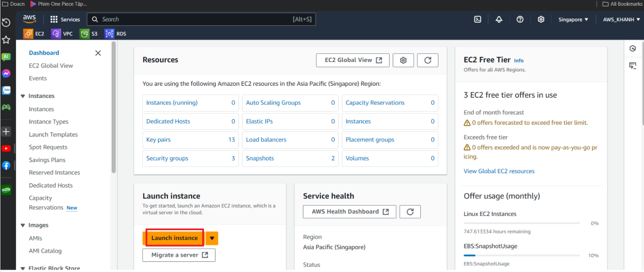This screenshot has height=272, width=644.
Task: Select Dashboard in the sidebar
Action: (44, 53)
